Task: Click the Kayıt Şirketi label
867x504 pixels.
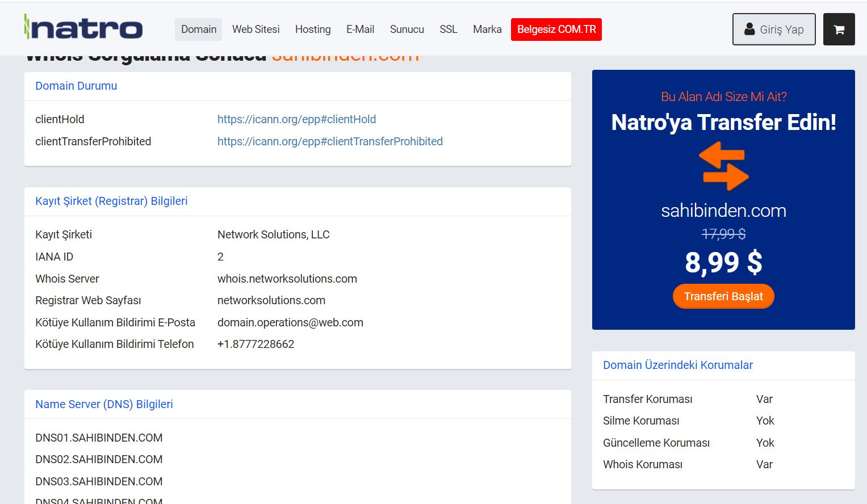Action: pyautogui.click(x=64, y=234)
